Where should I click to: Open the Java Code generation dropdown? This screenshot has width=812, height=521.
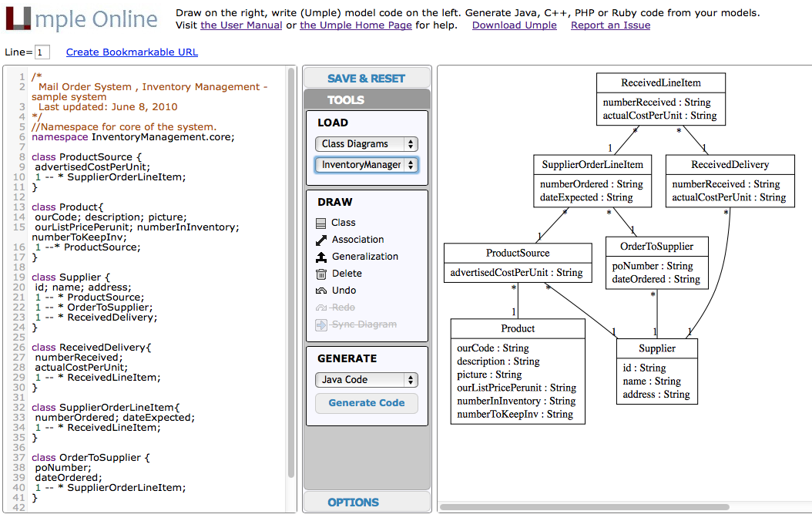(366, 379)
